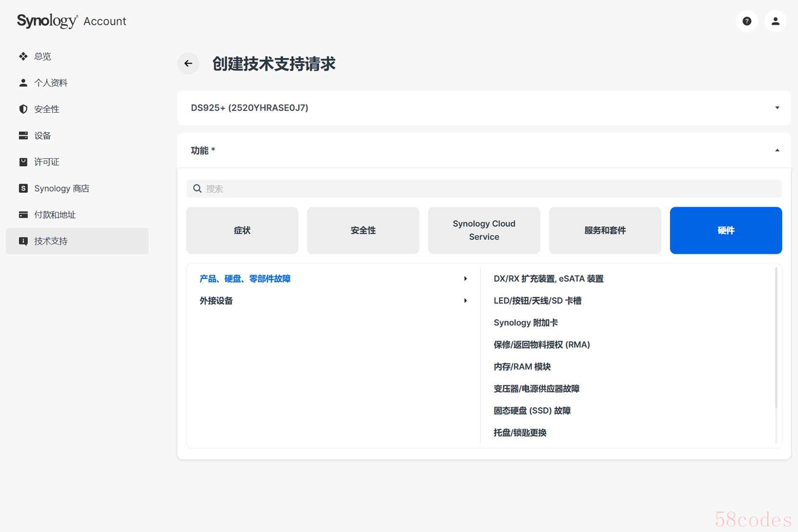Open the user account profile icon

775,21
